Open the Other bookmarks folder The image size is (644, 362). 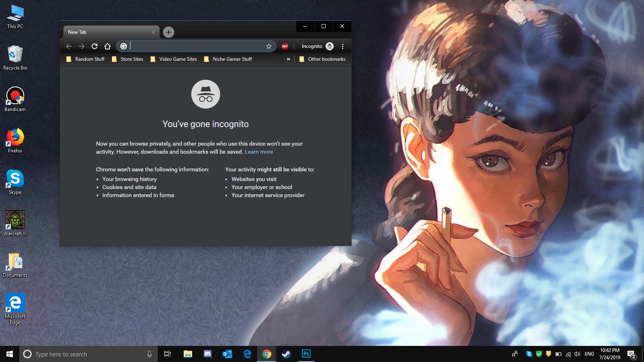click(322, 59)
